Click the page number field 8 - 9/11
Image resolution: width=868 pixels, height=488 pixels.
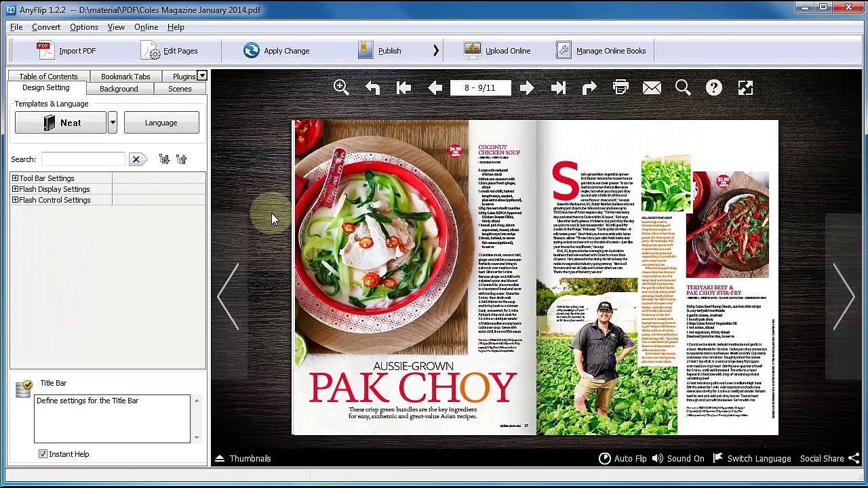pos(480,87)
